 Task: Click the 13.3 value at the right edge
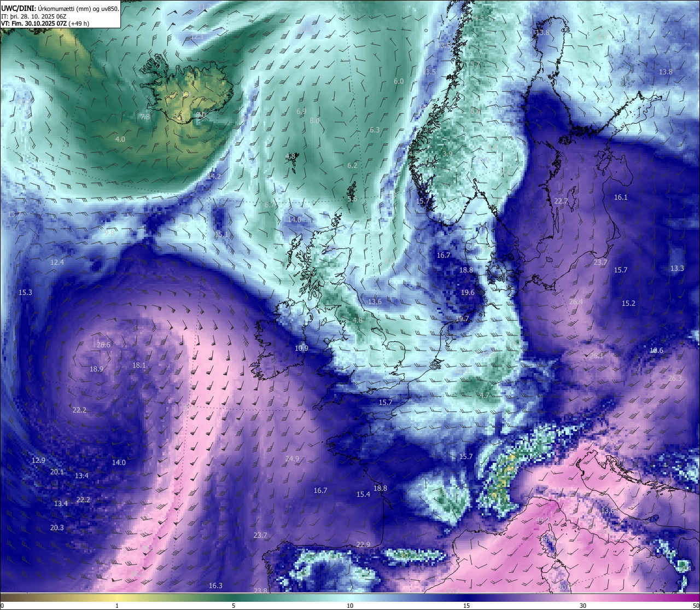tap(677, 269)
